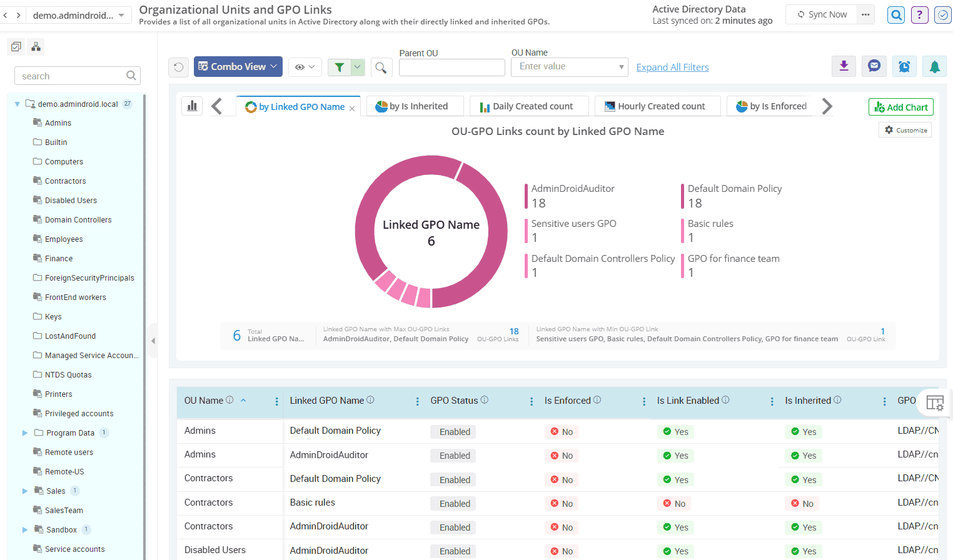This screenshot has width=953, height=560.
Task: Click the Add Chart button
Action: 900,107
